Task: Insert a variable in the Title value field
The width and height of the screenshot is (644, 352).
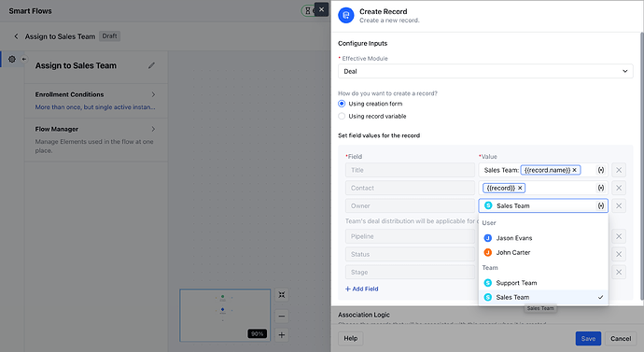Action: pyautogui.click(x=601, y=170)
